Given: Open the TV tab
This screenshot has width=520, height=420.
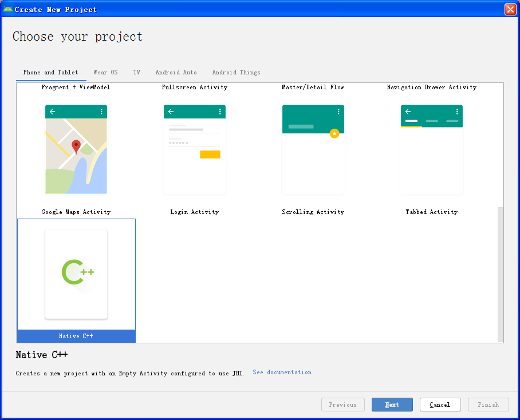Looking at the screenshot, I should tap(137, 72).
